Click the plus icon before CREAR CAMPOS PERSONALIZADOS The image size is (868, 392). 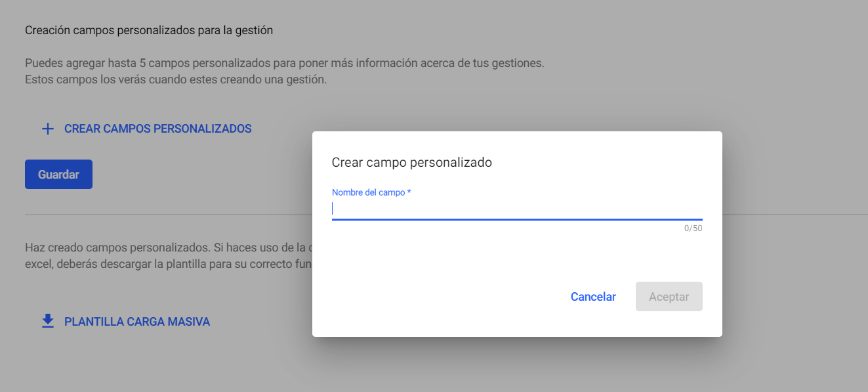pos(47,129)
